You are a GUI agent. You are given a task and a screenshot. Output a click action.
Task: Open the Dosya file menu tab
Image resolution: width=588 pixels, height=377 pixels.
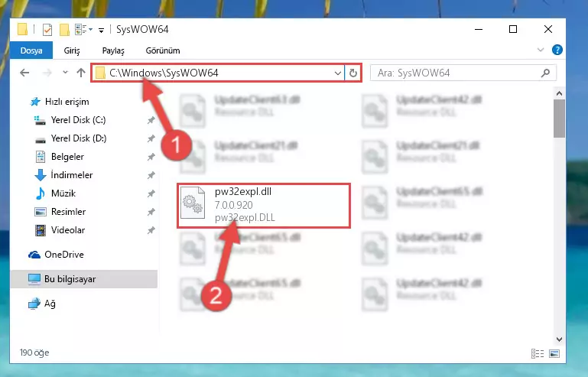(x=31, y=50)
